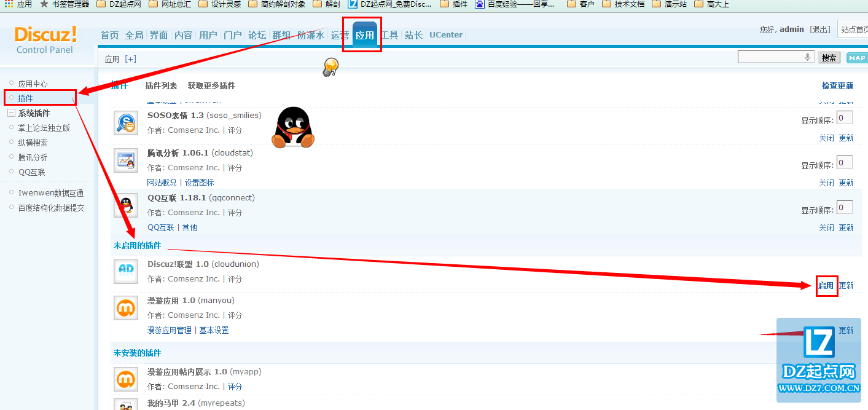
Task: Open 百度结构化数据提交 in the sidebar
Action: [52, 208]
